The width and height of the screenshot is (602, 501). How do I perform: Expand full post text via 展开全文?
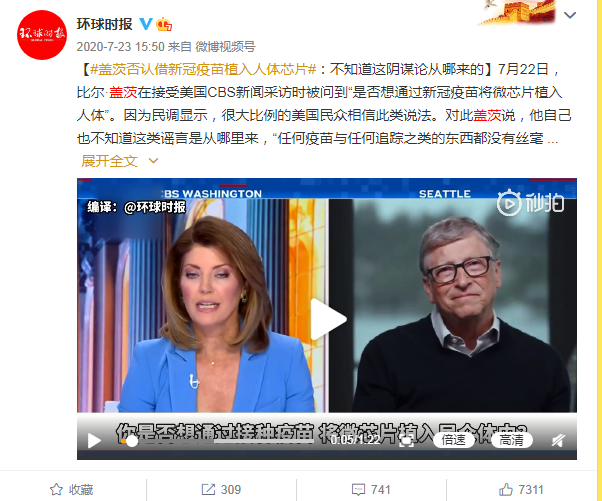point(119,161)
